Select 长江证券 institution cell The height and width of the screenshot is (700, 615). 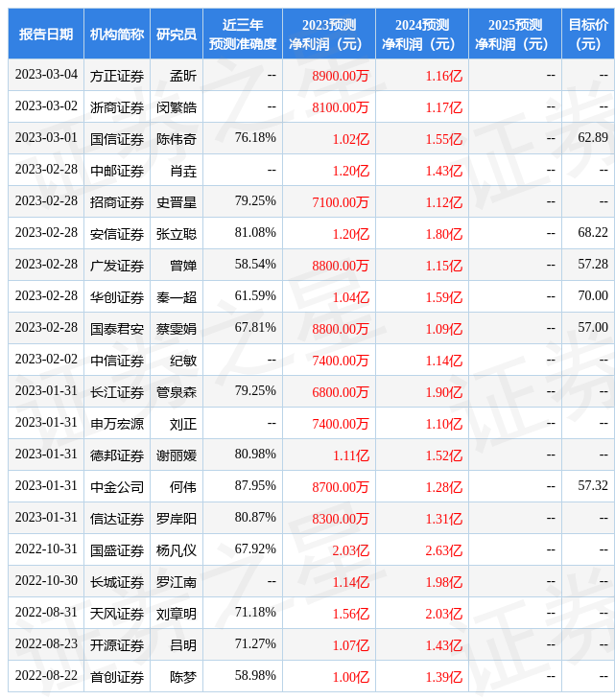pyautogui.click(x=117, y=392)
